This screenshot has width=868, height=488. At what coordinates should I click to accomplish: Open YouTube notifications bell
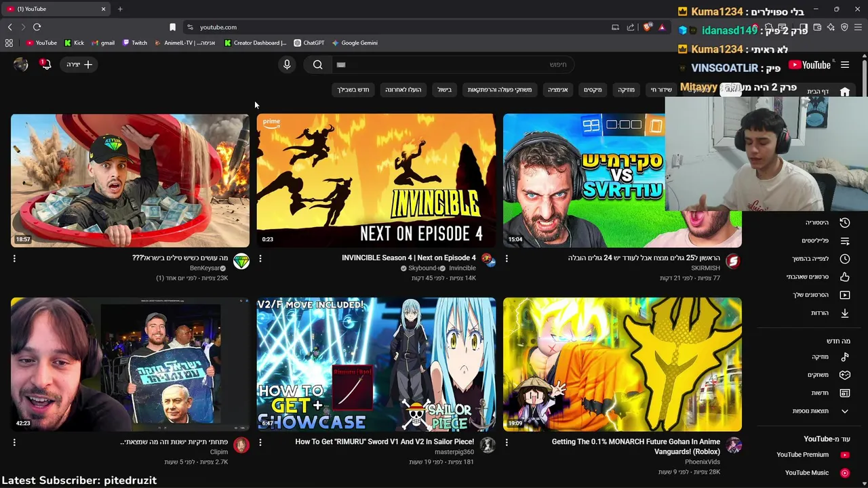(x=45, y=64)
